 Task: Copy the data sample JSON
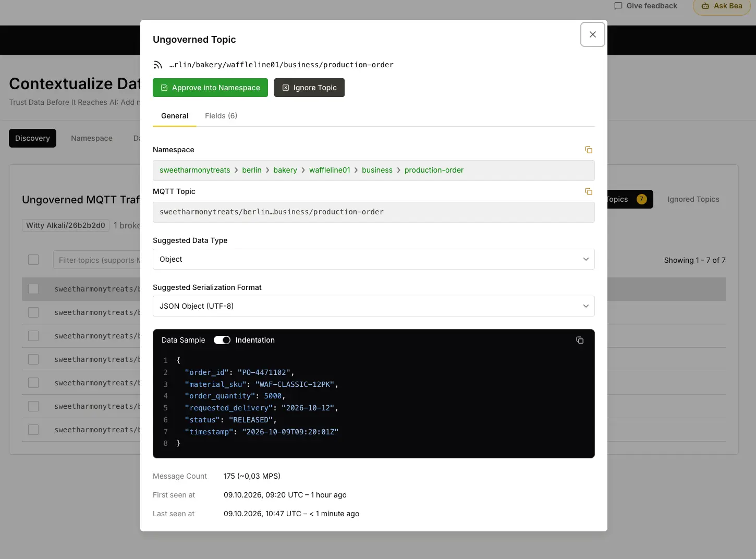[580, 340]
